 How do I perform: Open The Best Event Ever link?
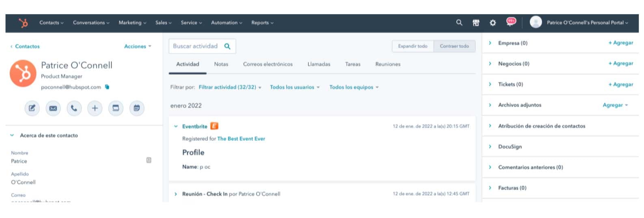click(241, 139)
